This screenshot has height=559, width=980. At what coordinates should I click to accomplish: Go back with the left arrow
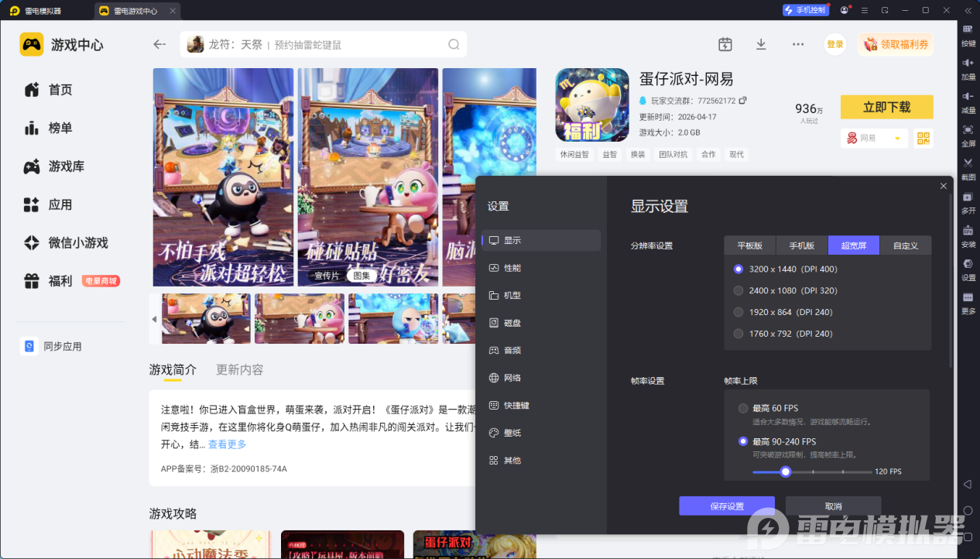coord(159,44)
